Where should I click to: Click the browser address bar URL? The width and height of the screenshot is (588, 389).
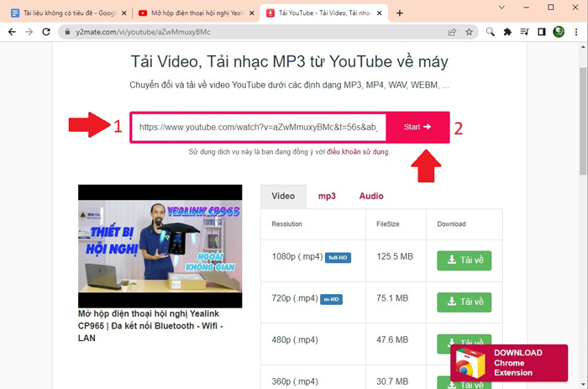point(143,32)
